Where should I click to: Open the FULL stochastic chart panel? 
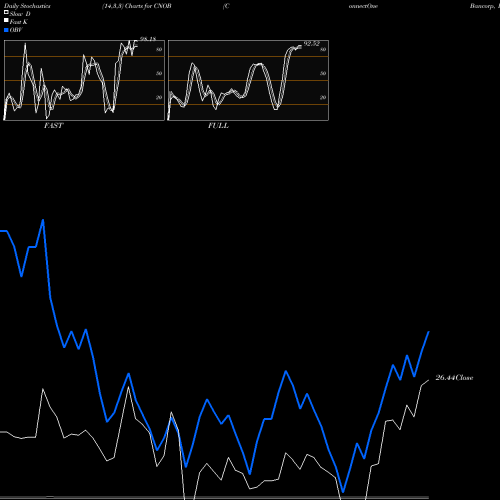248,80
